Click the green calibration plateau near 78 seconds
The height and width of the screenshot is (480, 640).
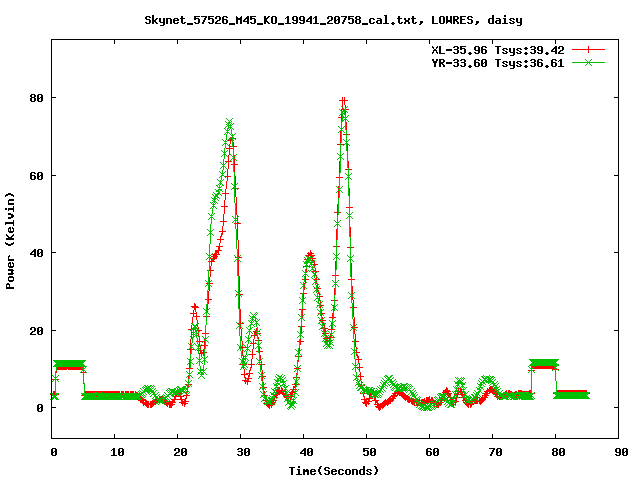click(544, 363)
